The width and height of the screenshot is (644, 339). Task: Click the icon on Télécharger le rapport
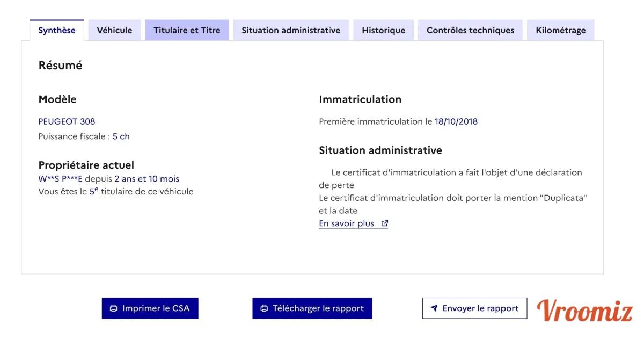[264, 308]
